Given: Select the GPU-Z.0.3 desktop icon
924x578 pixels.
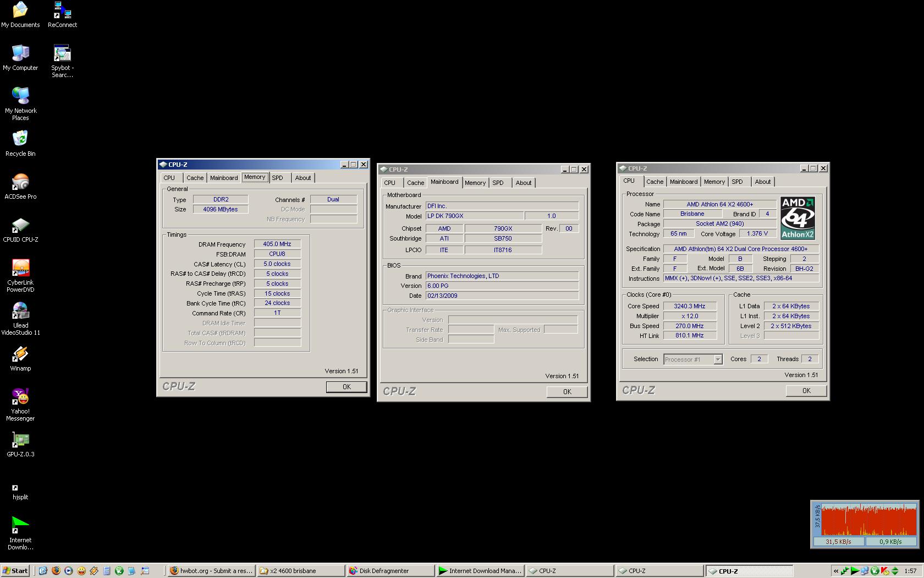Looking at the screenshot, I should pos(20,444).
